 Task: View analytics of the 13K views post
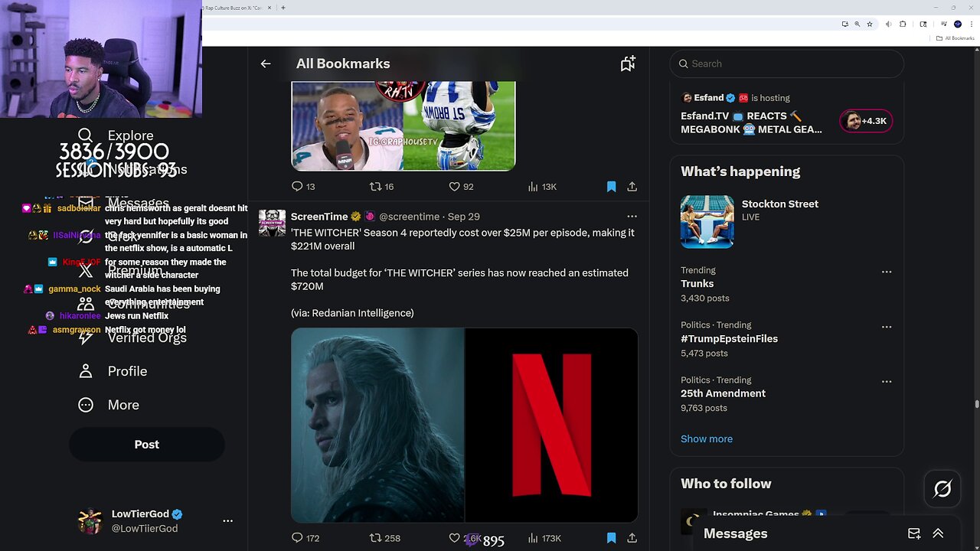pyautogui.click(x=542, y=187)
